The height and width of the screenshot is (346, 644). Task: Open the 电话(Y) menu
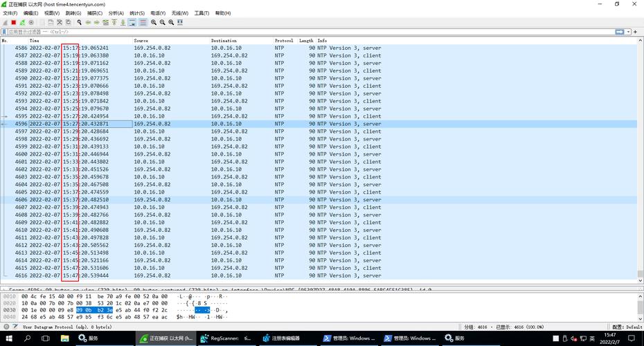tap(158, 13)
